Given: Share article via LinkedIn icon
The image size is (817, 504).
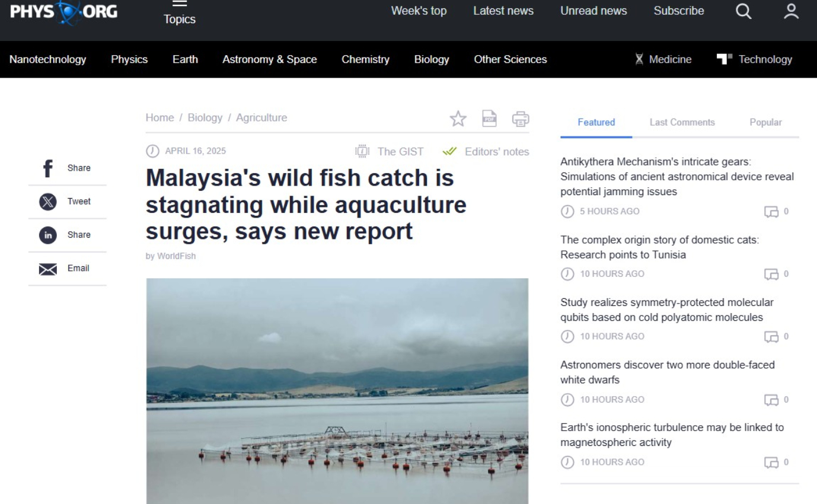Looking at the screenshot, I should click(47, 235).
